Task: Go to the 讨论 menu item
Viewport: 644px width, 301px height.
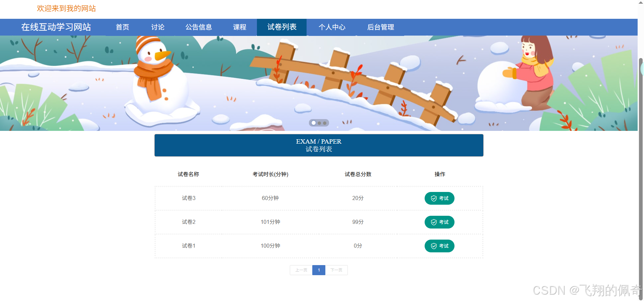Action: [x=158, y=27]
